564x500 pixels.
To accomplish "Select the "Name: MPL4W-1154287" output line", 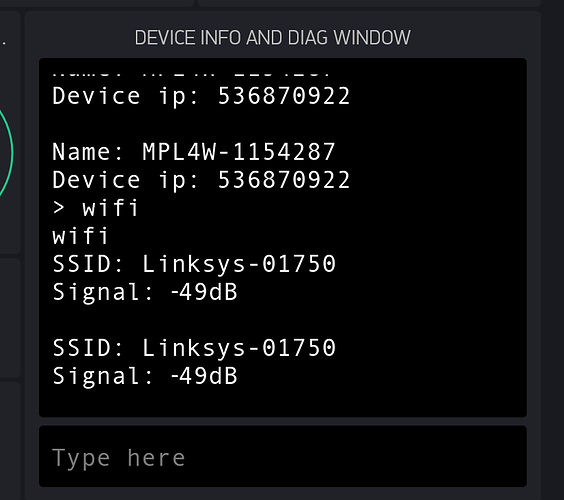I will tap(194, 152).
